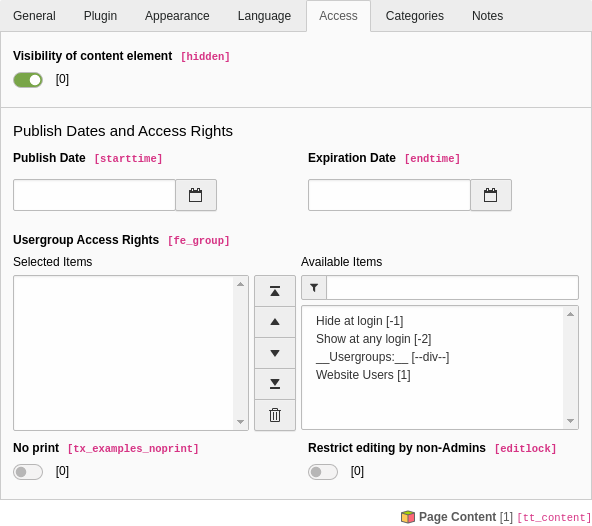Image resolution: width=592 pixels, height=526 pixels.
Task: Move selected item up one position
Action: click(x=275, y=322)
